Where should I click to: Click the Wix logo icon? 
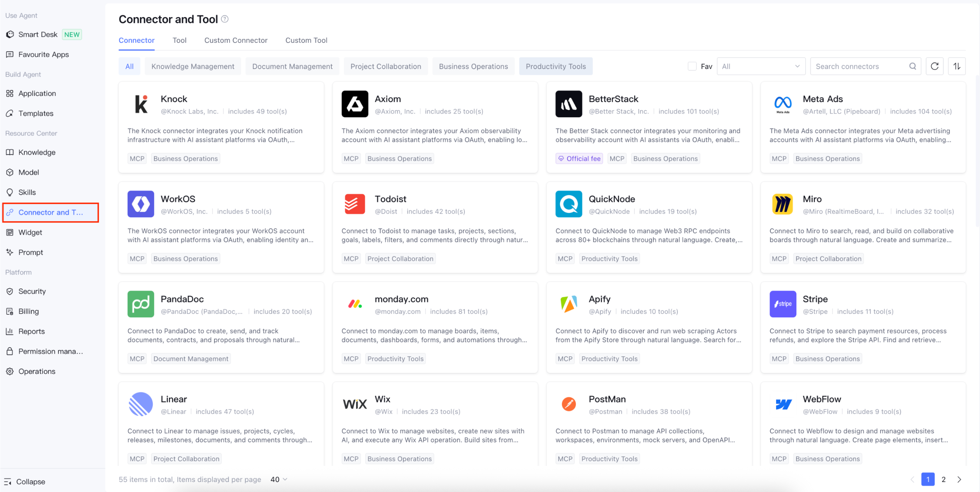354,404
